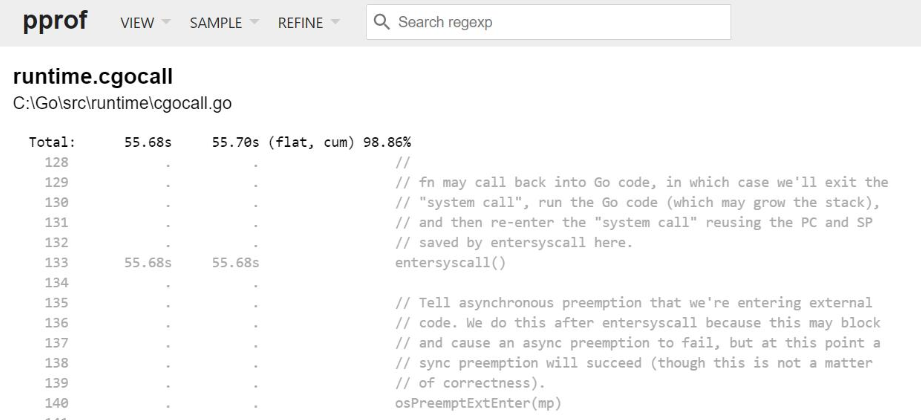The height and width of the screenshot is (420, 921).
Task: Expand the REFINE dropdown arrow
Action: coord(335,22)
